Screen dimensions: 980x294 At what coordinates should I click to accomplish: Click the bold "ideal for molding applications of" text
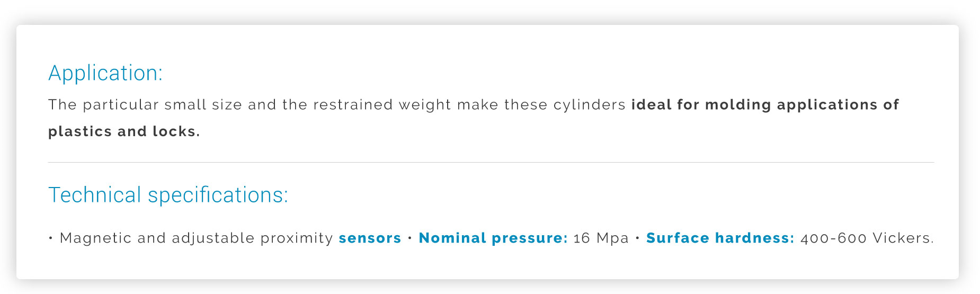coord(765,105)
